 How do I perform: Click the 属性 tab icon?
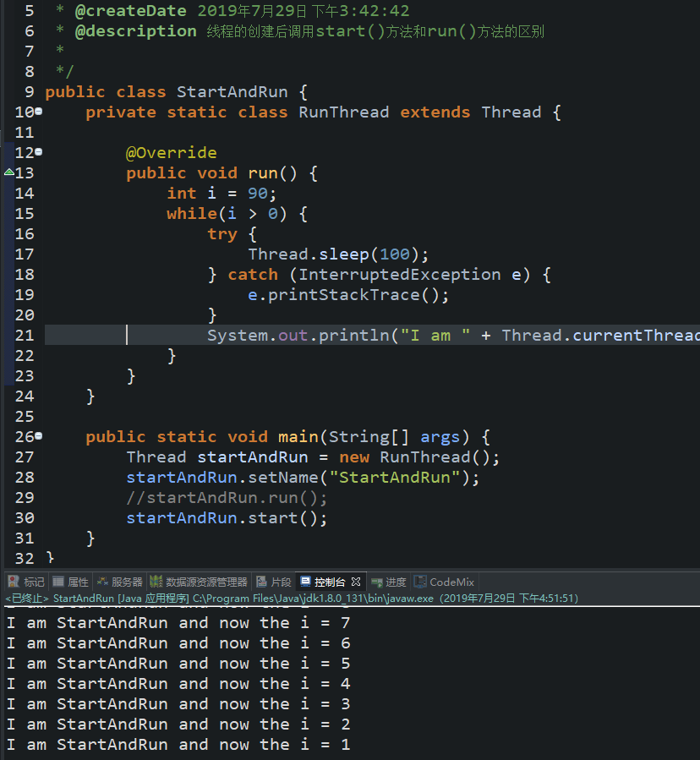pyautogui.click(x=58, y=582)
